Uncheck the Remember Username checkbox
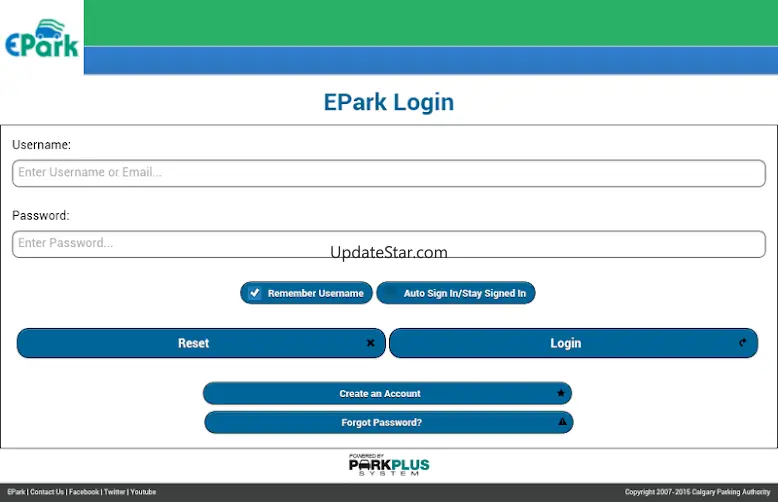This screenshot has width=778, height=502. click(x=255, y=293)
